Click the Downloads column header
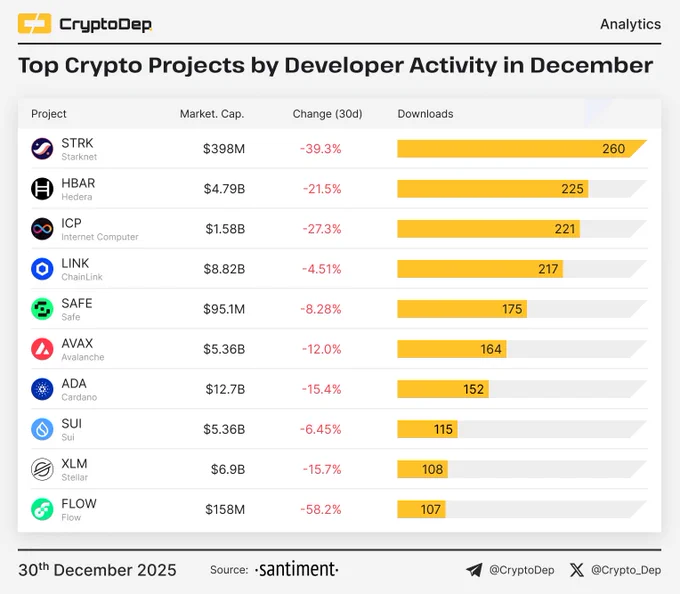Screen dimensions: 680x594 tap(425, 114)
